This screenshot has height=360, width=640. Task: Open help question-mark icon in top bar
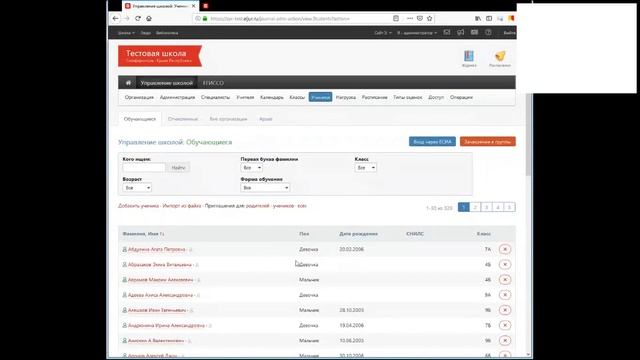click(489, 32)
